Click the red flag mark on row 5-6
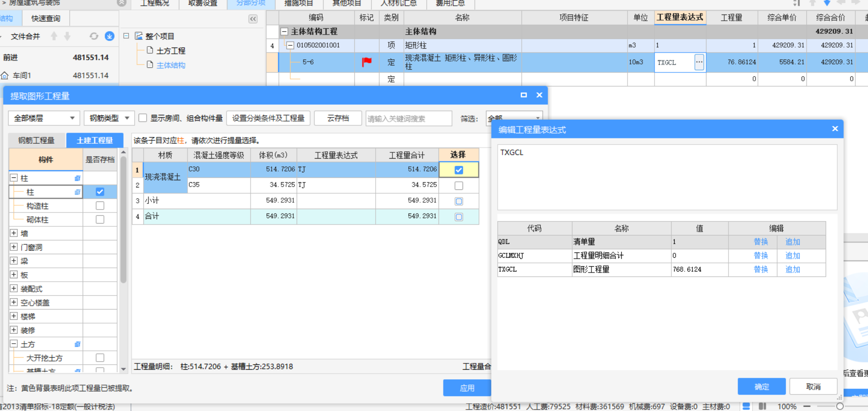The height and width of the screenshot is (411, 868). pyautogui.click(x=367, y=62)
